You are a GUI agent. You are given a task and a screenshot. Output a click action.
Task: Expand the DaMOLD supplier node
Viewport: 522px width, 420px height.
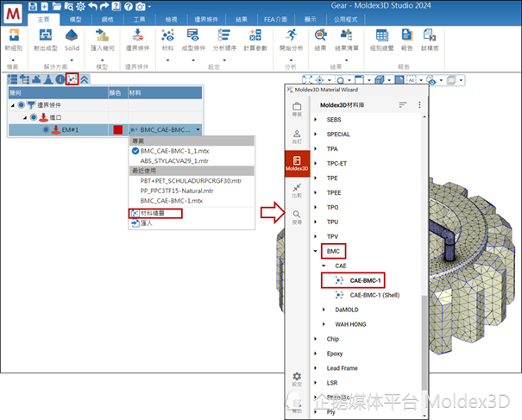click(x=324, y=310)
